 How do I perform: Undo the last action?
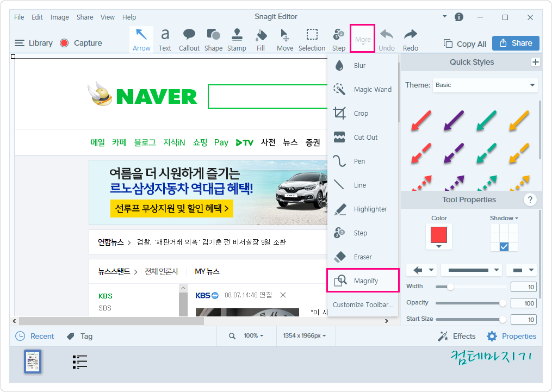[387, 39]
